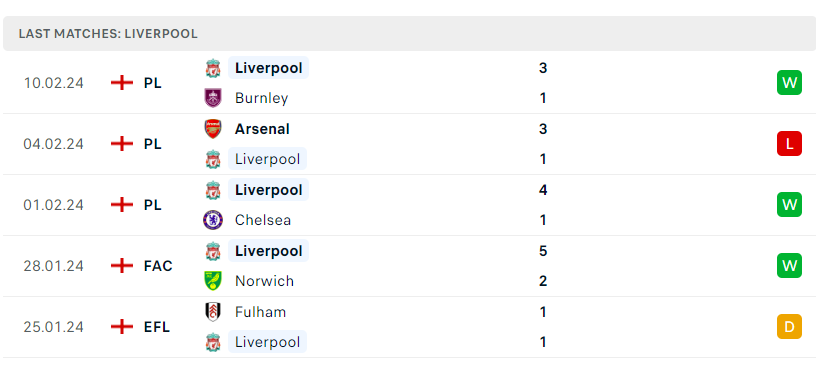The image size is (816, 369).
Task: Select the 04.02.24 match row date
Action: point(54,144)
